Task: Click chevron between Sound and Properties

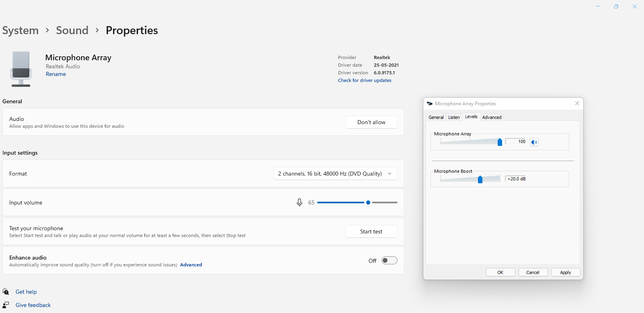Action: [x=97, y=30]
